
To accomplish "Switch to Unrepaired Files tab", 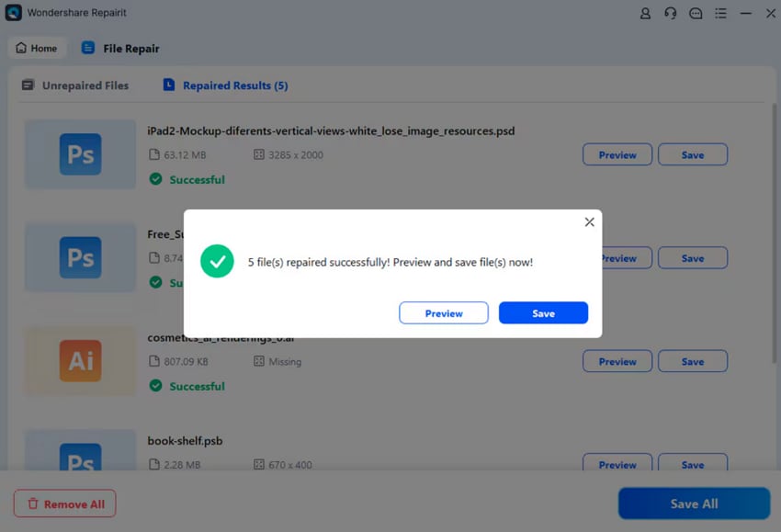I will (x=75, y=85).
